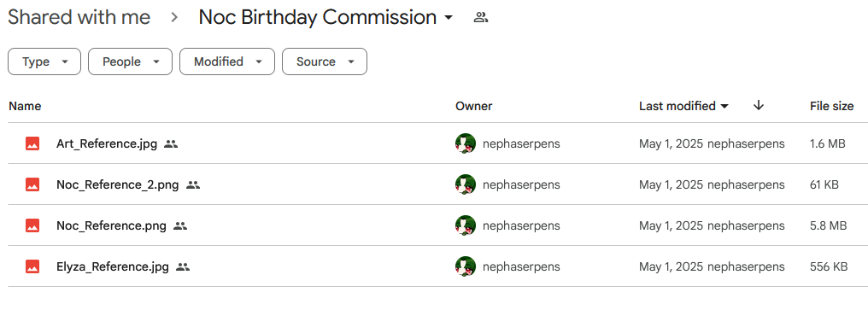Open the Type filter dropdown
The image size is (868, 310).
[44, 61]
